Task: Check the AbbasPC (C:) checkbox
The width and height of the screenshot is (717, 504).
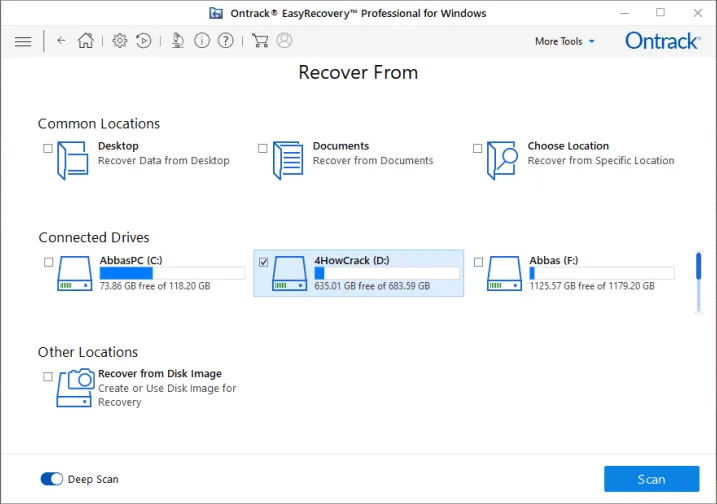Action: point(48,262)
